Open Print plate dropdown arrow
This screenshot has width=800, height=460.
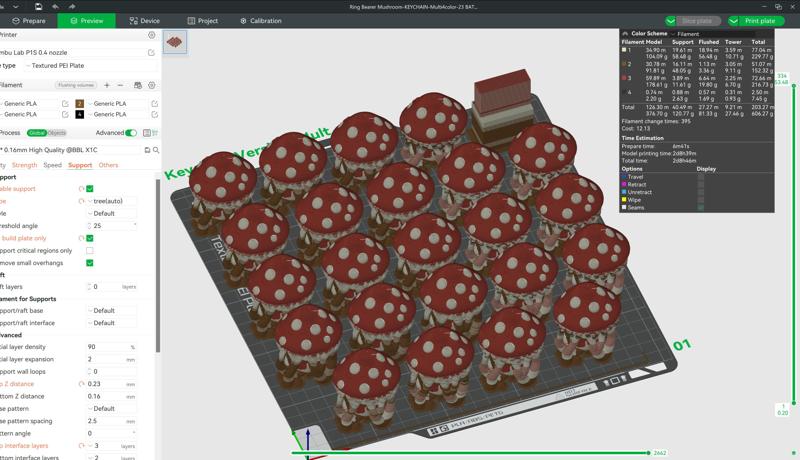[x=733, y=21]
